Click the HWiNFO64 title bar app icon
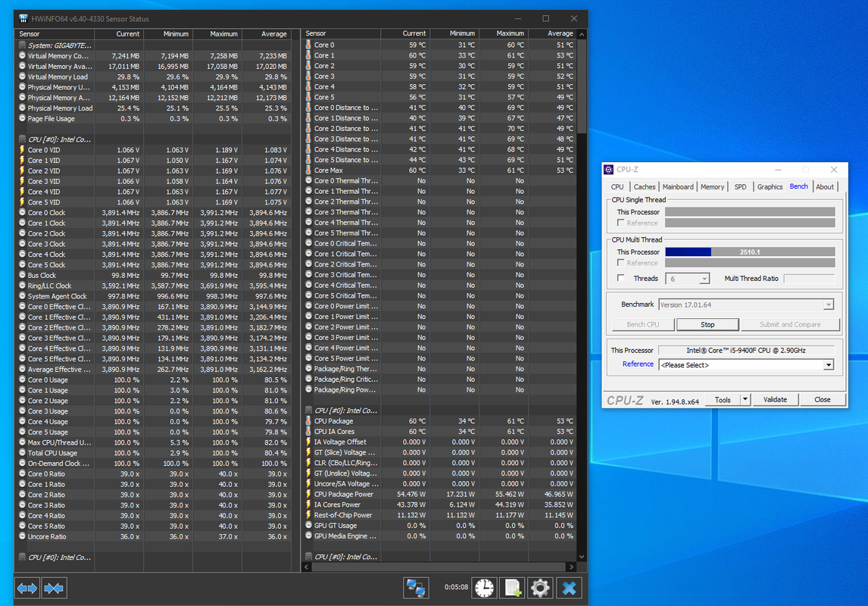This screenshot has width=868, height=606. [x=23, y=18]
